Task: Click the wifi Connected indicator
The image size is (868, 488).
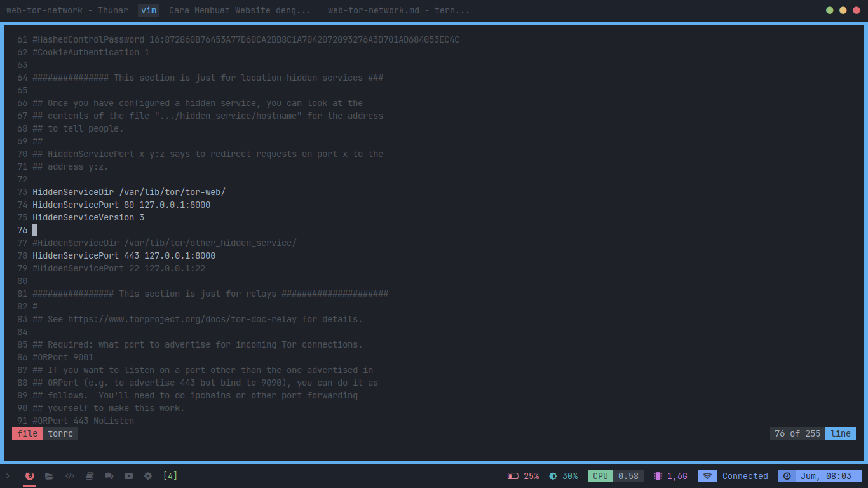Action: pos(733,476)
